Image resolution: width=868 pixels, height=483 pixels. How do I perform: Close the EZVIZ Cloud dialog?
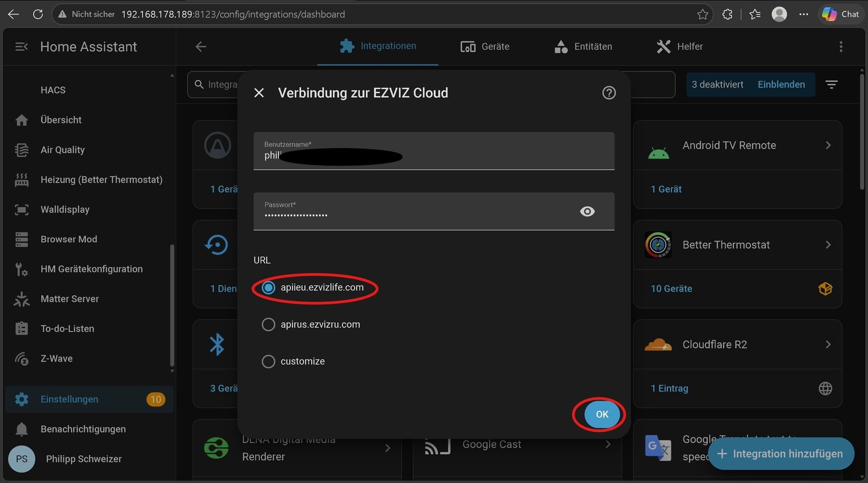259,93
